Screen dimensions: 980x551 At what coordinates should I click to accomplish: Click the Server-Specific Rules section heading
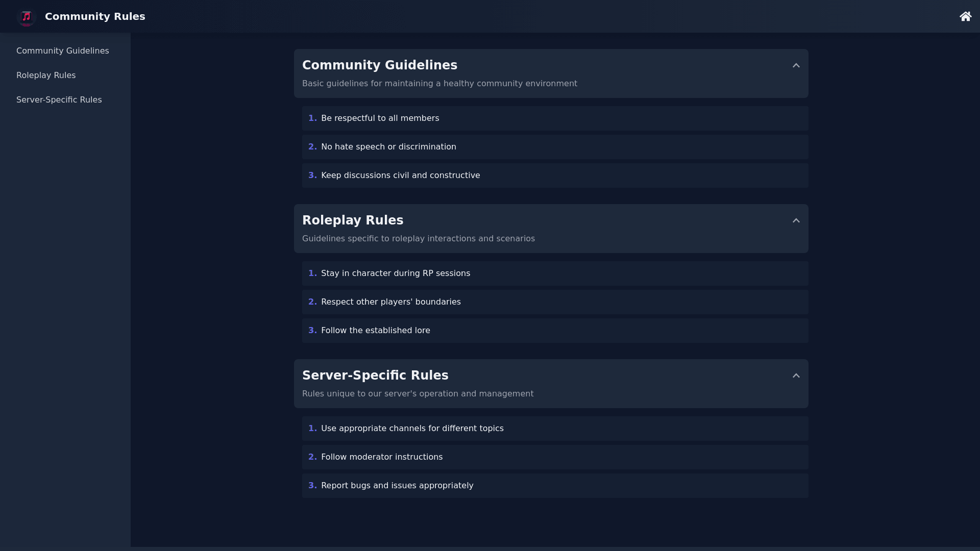click(375, 375)
